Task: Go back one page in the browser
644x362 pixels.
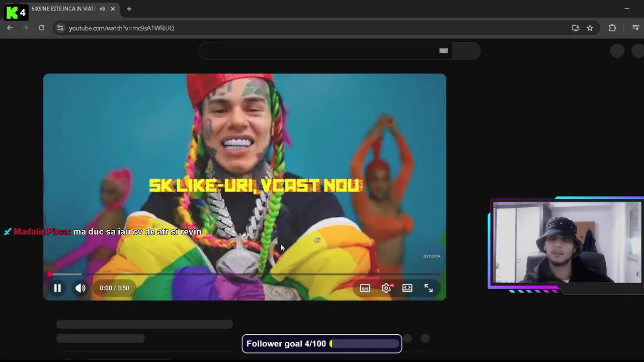Action: (10, 28)
